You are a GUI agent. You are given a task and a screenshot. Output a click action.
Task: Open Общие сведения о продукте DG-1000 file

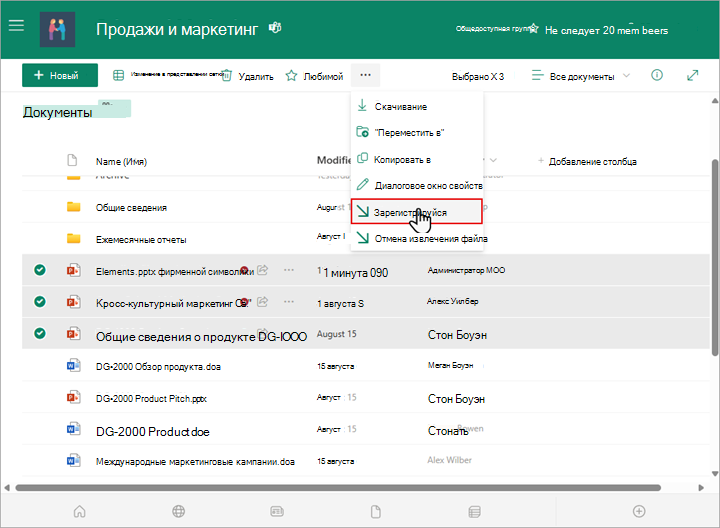click(x=201, y=337)
